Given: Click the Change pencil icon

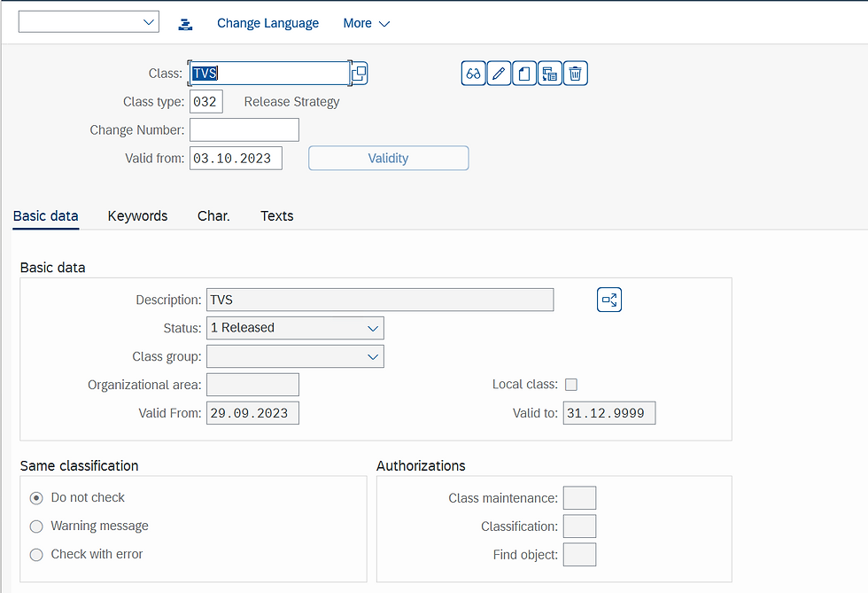Looking at the screenshot, I should [x=499, y=74].
